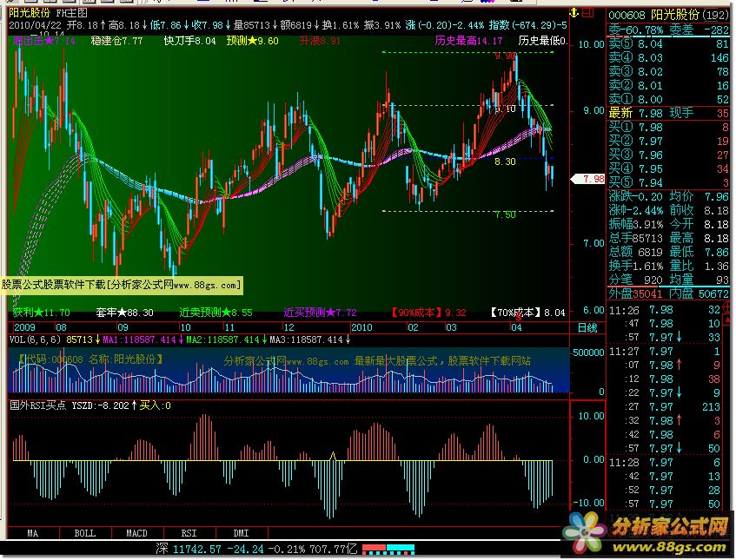
Task: Click the 买③ 7.96 bid row
Action: (668, 155)
